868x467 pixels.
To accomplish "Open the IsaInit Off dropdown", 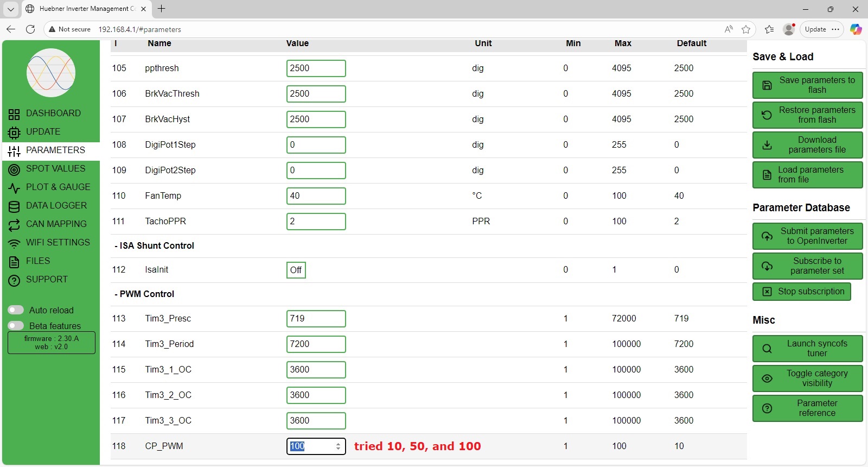I will pos(296,270).
